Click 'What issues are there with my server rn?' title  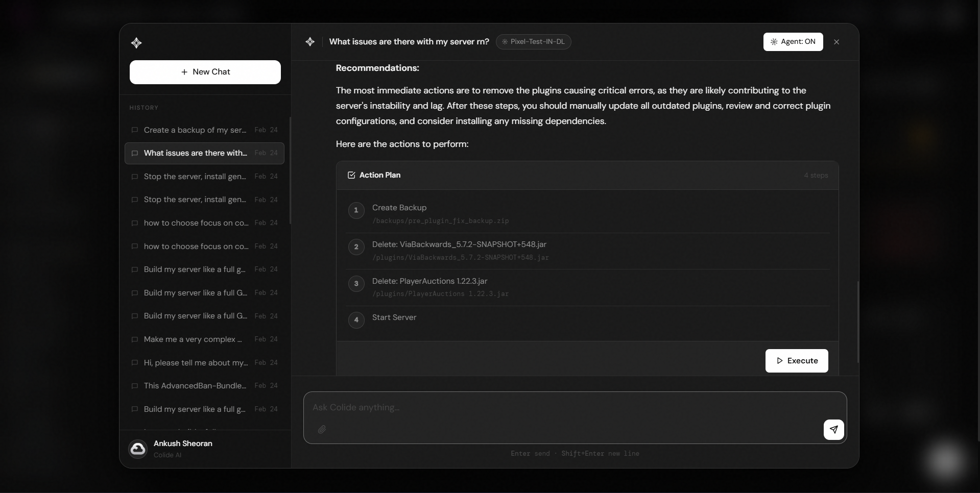(x=409, y=42)
